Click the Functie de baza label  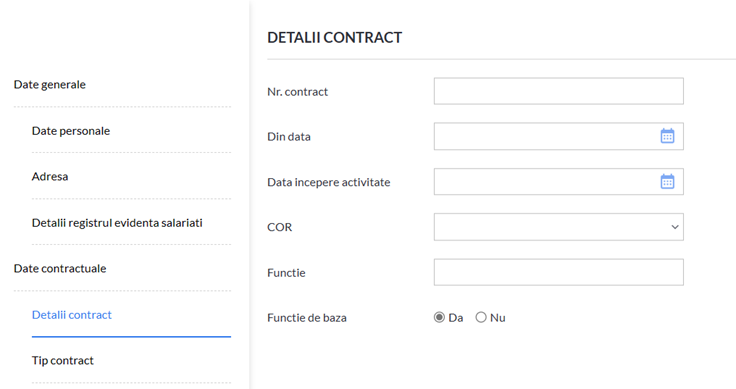(307, 318)
